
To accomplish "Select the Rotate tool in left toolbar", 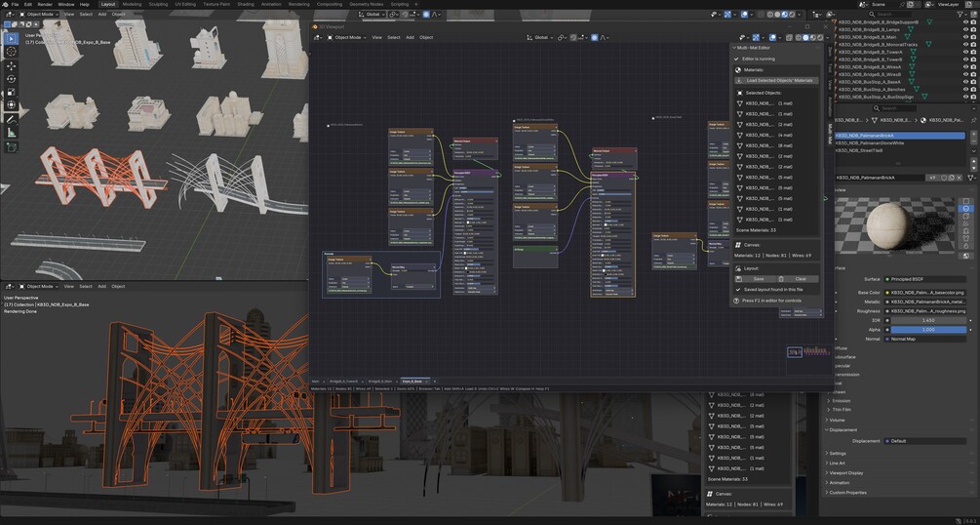I will click(x=11, y=78).
